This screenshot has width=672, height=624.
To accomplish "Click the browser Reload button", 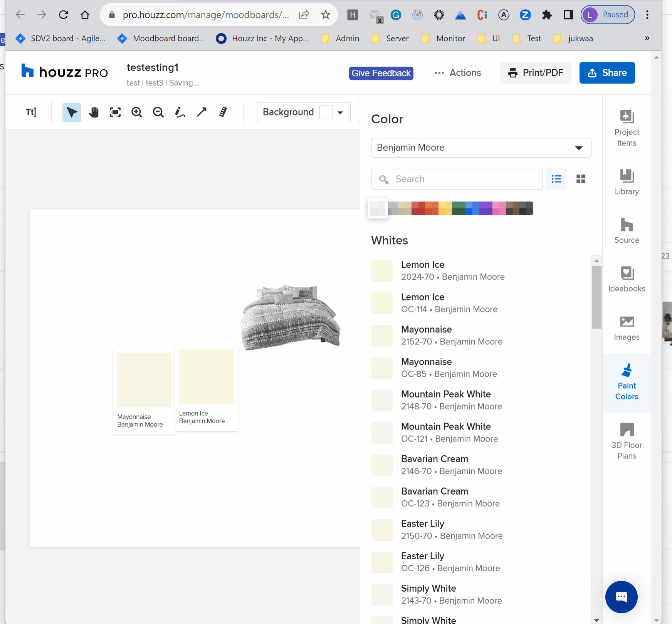I will pyautogui.click(x=64, y=15).
